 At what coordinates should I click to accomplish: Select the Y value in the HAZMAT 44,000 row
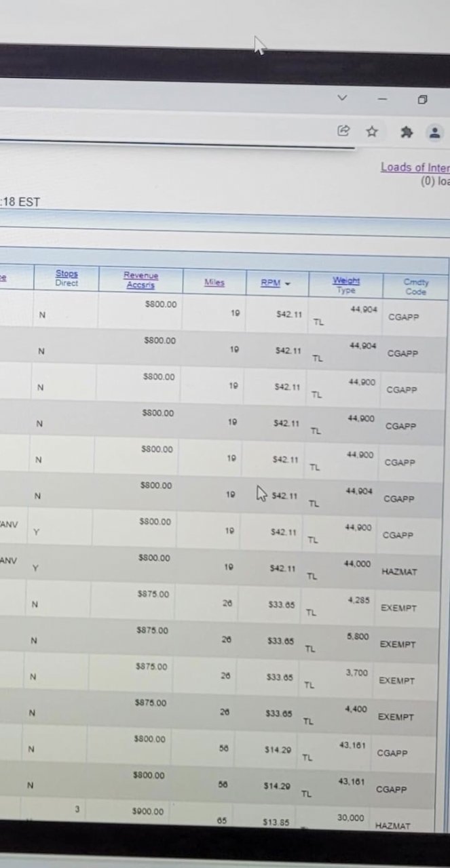[x=35, y=568]
